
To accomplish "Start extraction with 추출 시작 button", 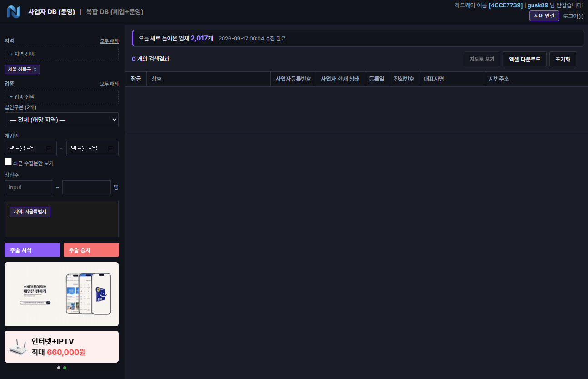I will click(32, 250).
